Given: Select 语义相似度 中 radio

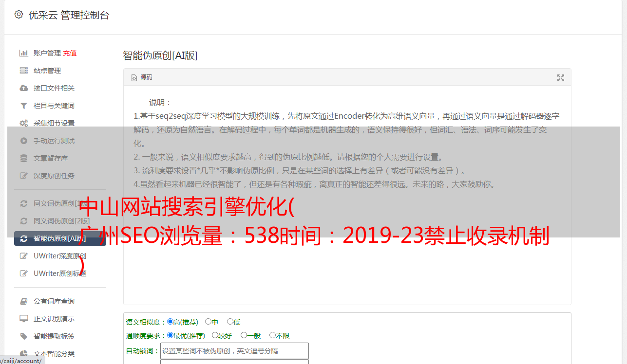Looking at the screenshot, I should (208, 322).
